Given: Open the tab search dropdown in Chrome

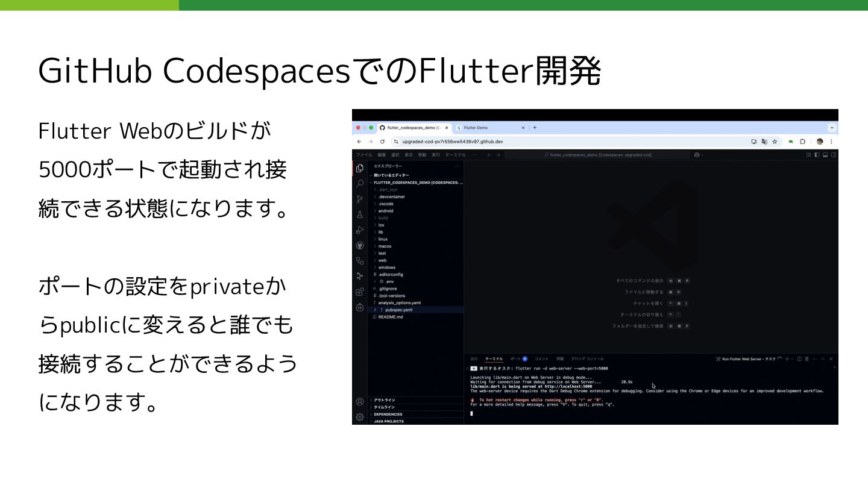Looking at the screenshot, I should pos(832,128).
